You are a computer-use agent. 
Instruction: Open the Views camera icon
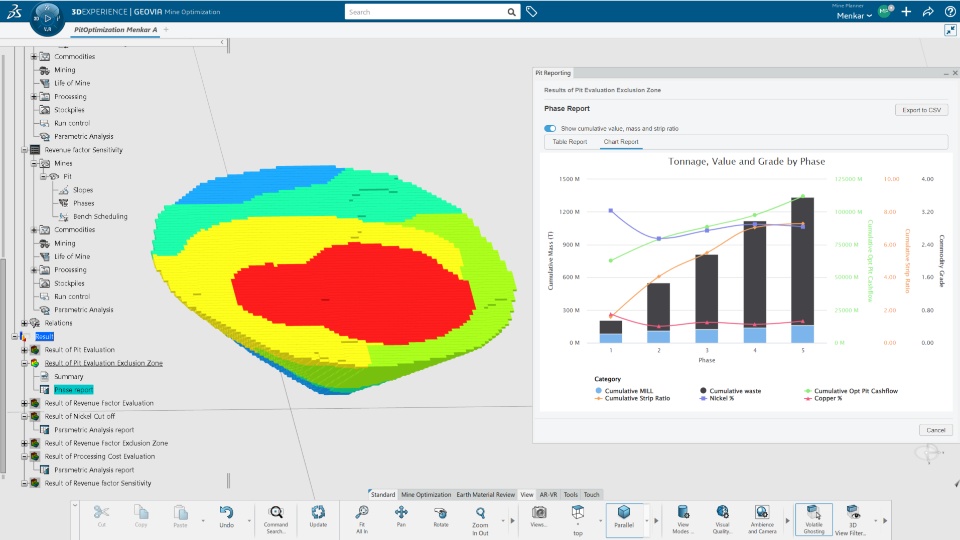click(539, 512)
